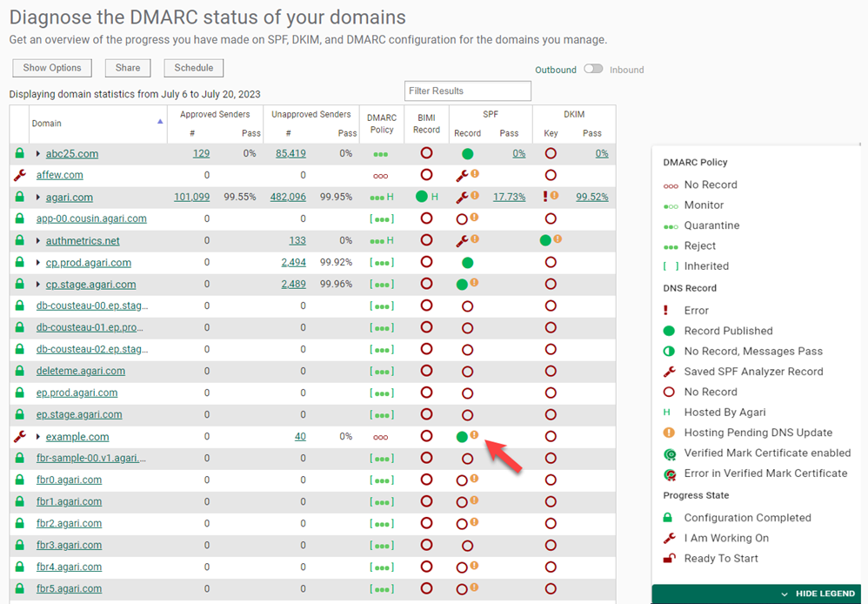
Task: Click the green SPF dot for cp.stage.agari.com
Action: point(462,285)
